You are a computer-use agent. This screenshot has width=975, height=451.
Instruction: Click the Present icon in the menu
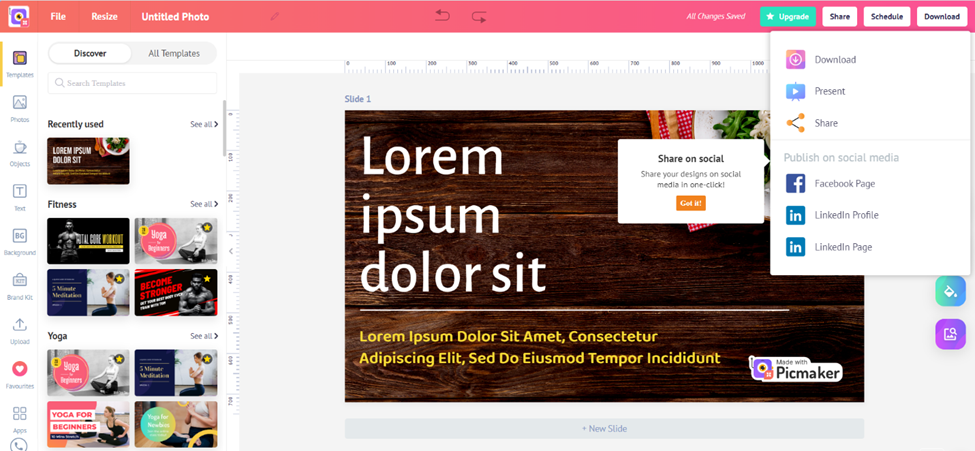tap(795, 91)
